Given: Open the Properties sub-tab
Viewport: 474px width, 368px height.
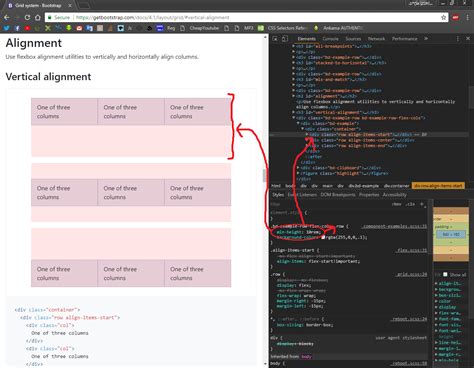Looking at the screenshot, I should [x=369, y=195].
